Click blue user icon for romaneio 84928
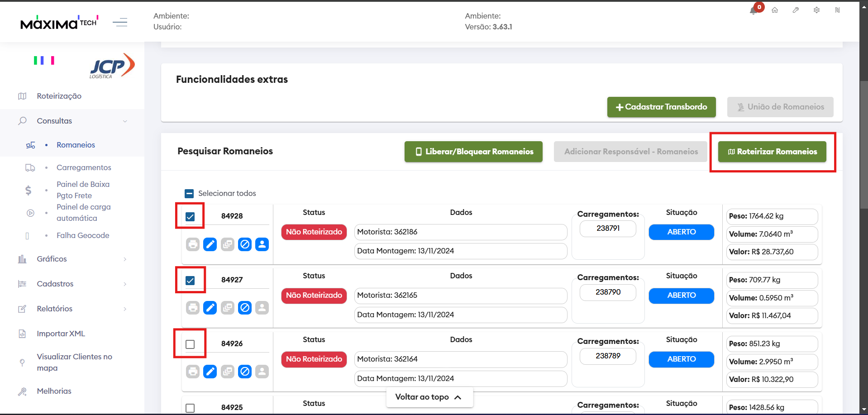The width and height of the screenshot is (868, 415). click(x=262, y=244)
